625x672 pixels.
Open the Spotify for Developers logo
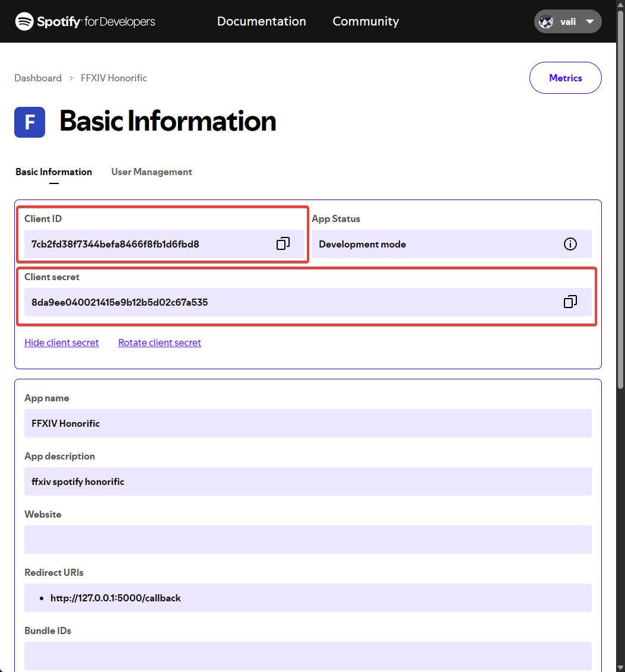85,21
